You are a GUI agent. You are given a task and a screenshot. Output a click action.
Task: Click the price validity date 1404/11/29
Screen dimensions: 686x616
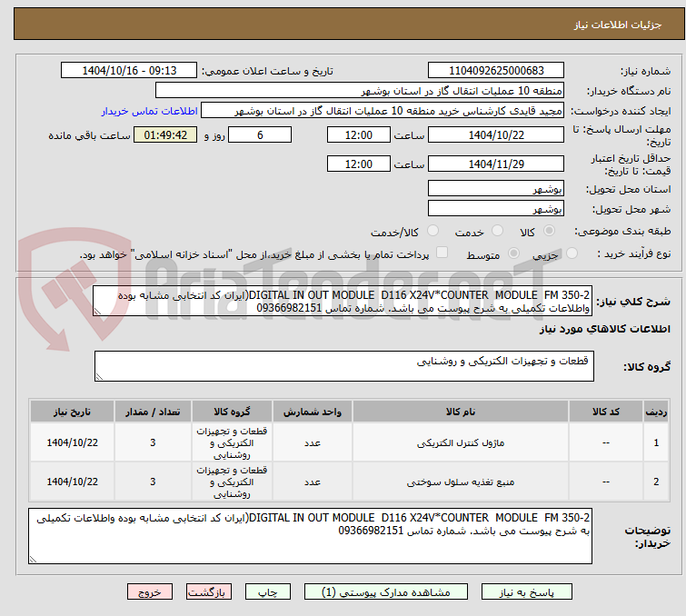496,164
